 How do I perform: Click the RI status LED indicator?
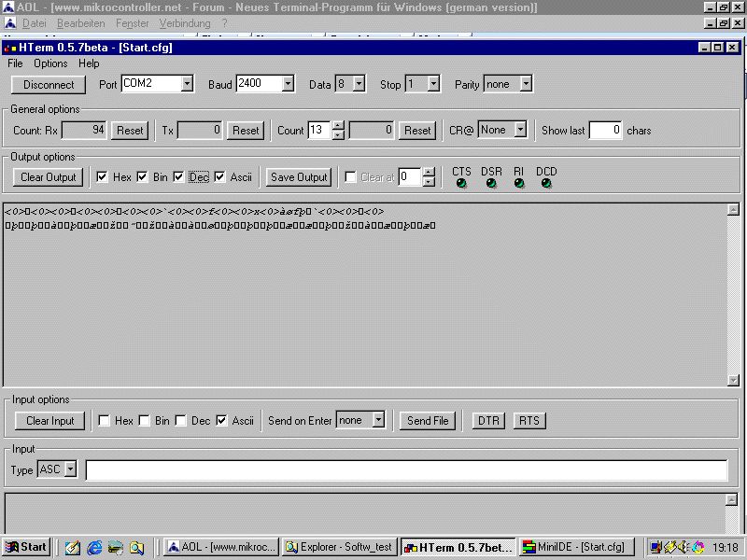point(519,183)
